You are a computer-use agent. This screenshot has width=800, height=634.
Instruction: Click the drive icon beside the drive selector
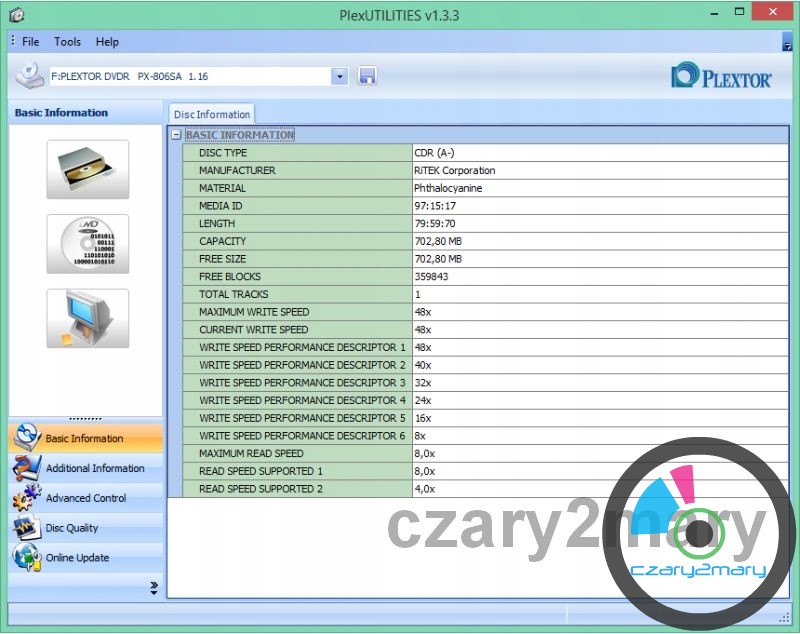[x=31, y=76]
